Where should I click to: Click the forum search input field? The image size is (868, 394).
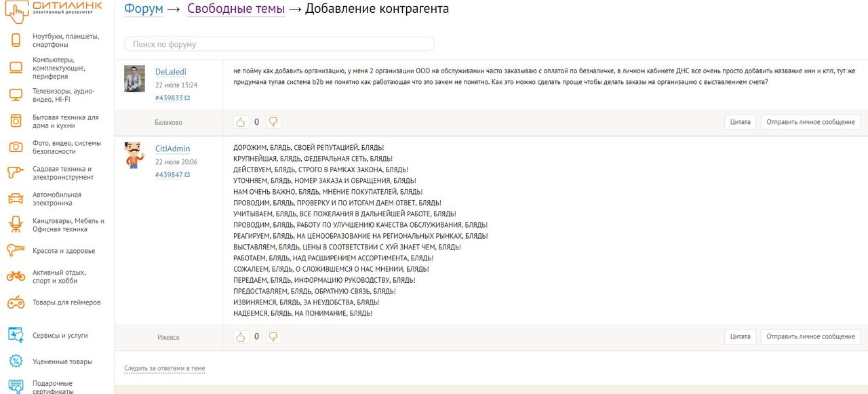tap(279, 44)
